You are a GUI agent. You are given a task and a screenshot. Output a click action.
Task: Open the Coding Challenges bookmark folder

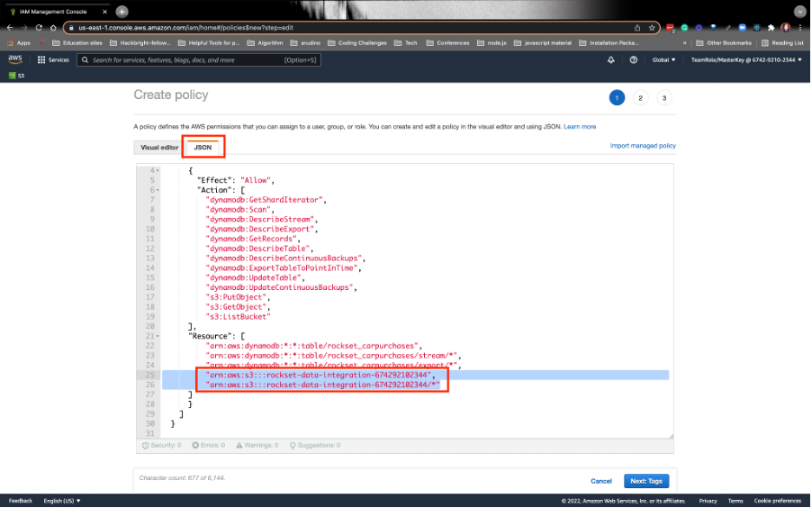pos(357,43)
